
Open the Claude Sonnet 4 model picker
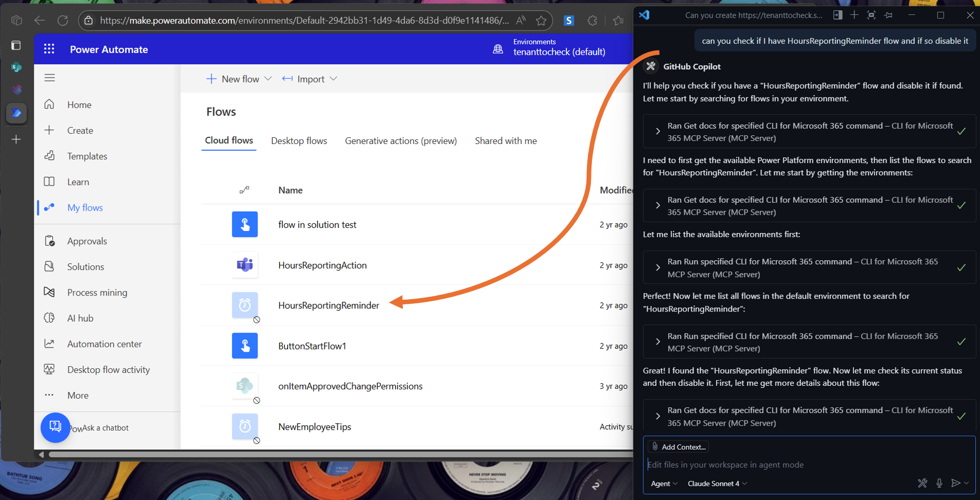(716, 483)
